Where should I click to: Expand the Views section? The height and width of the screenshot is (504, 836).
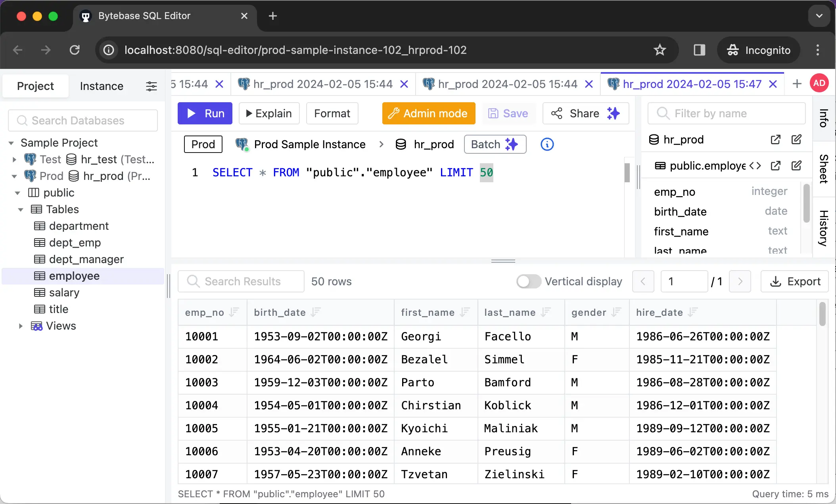21,326
